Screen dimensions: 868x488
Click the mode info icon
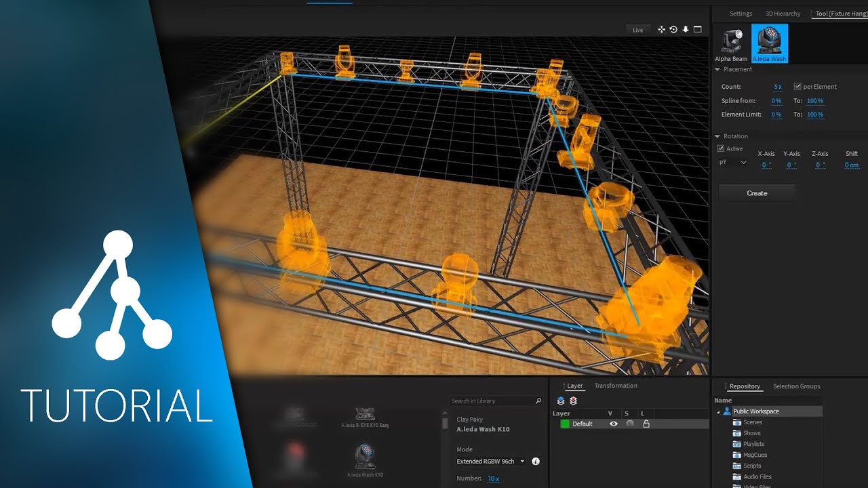coord(536,462)
